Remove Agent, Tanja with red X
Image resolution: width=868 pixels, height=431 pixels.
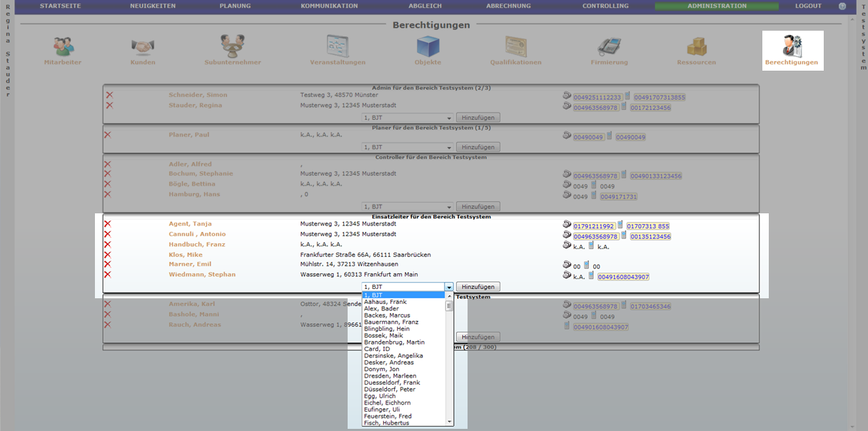coord(108,224)
